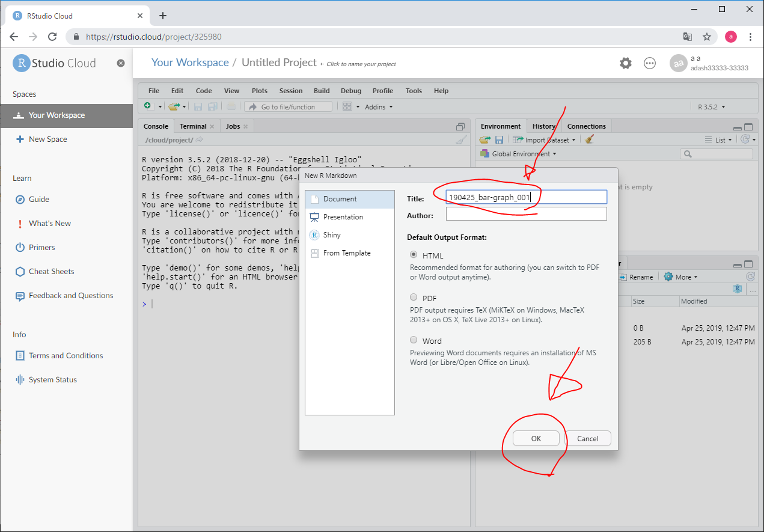Switch to the Terminal tab
Screen dimensions: 764x532
[x=193, y=126]
